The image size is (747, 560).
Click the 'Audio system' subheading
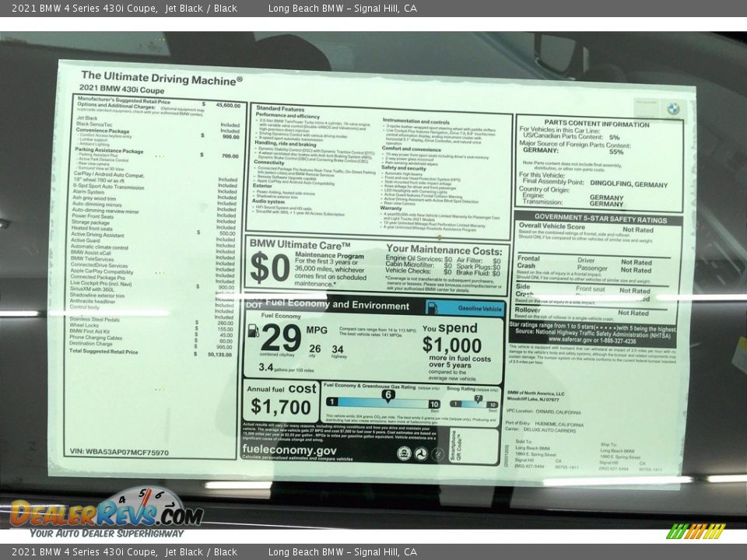pos(268,202)
